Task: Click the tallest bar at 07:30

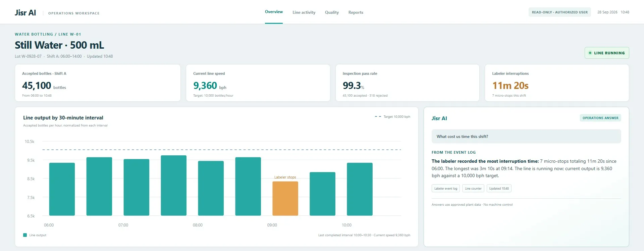Action: point(174,185)
